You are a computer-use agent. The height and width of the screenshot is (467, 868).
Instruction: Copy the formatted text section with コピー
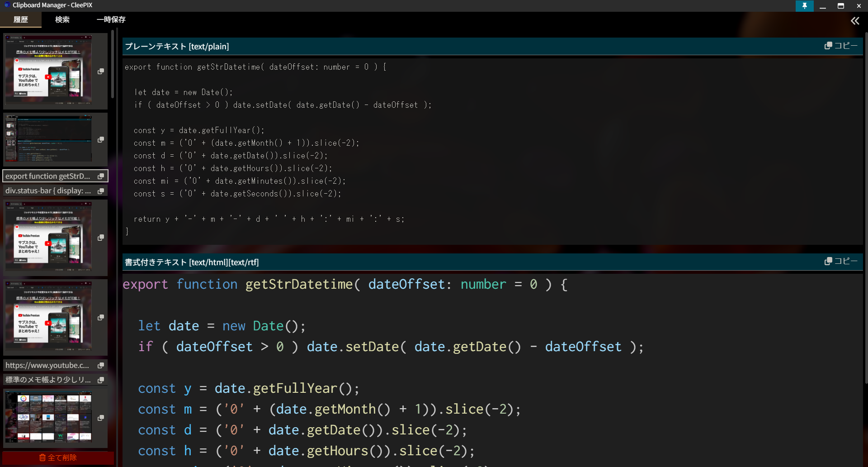(x=841, y=261)
